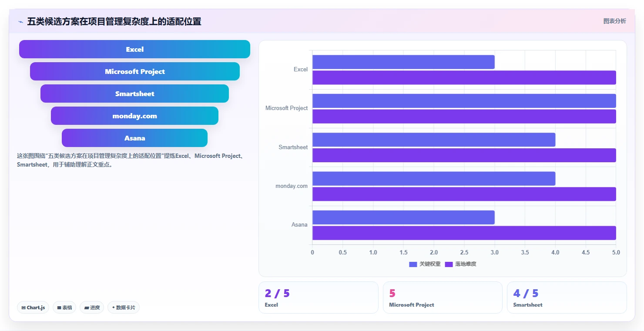Screen dimensions: 644x331
Task: Select the Excel stage in the funnel
Action: pyautogui.click(x=134, y=49)
